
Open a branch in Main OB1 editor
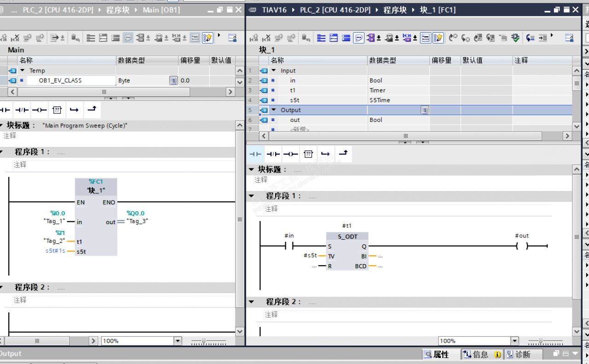click(74, 110)
